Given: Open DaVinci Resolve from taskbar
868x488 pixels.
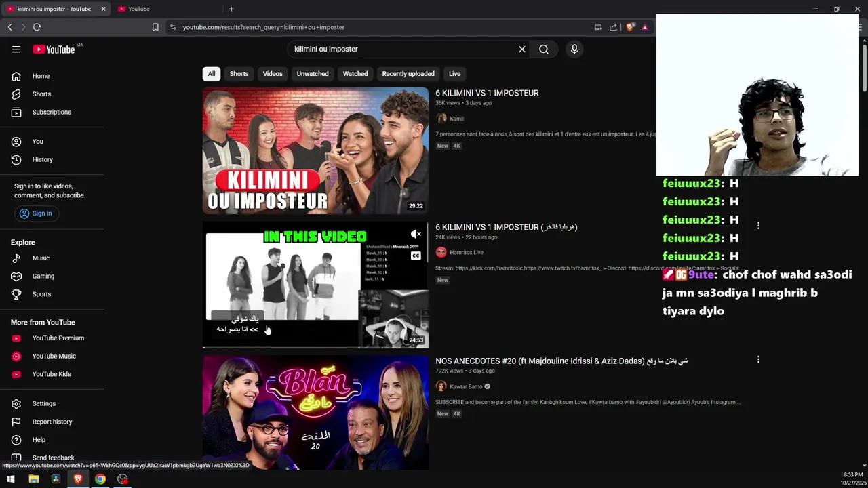Looking at the screenshot, I should 56,479.
